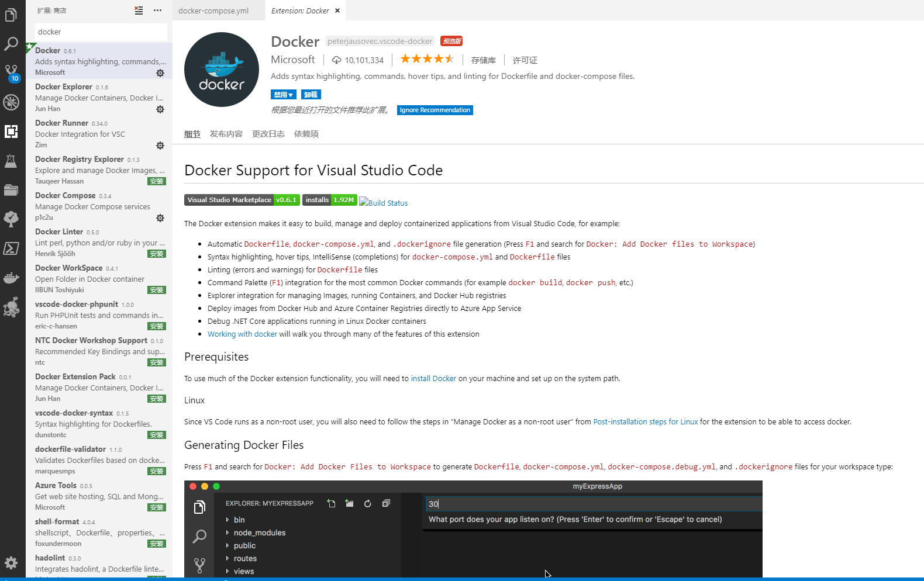
Task: Switch to the 发布内容 contributions tab
Action: (x=226, y=134)
